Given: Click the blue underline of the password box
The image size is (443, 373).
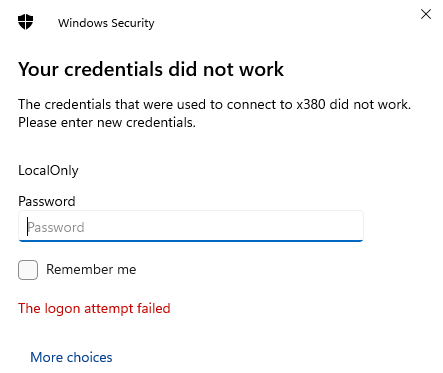Looking at the screenshot, I should tap(191, 240).
